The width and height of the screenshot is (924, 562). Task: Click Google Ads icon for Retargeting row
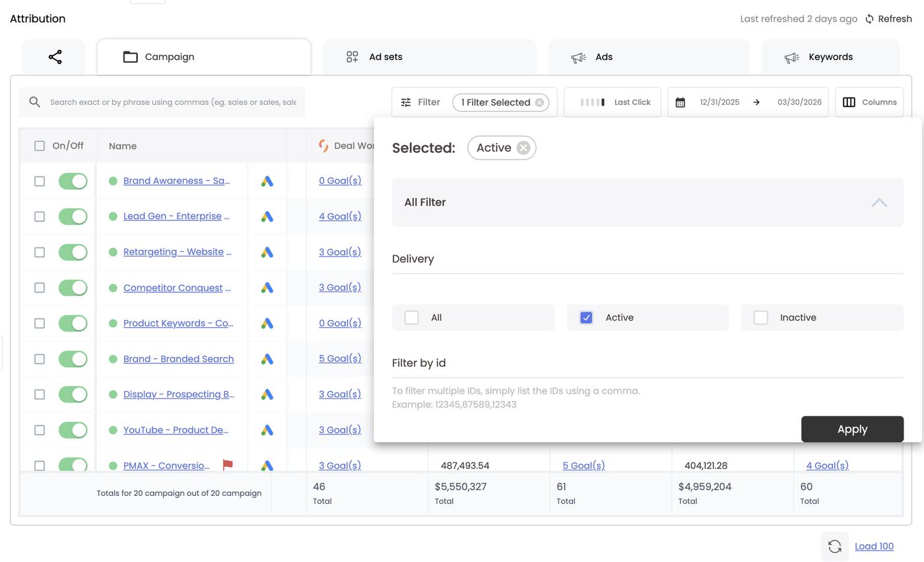click(x=267, y=252)
